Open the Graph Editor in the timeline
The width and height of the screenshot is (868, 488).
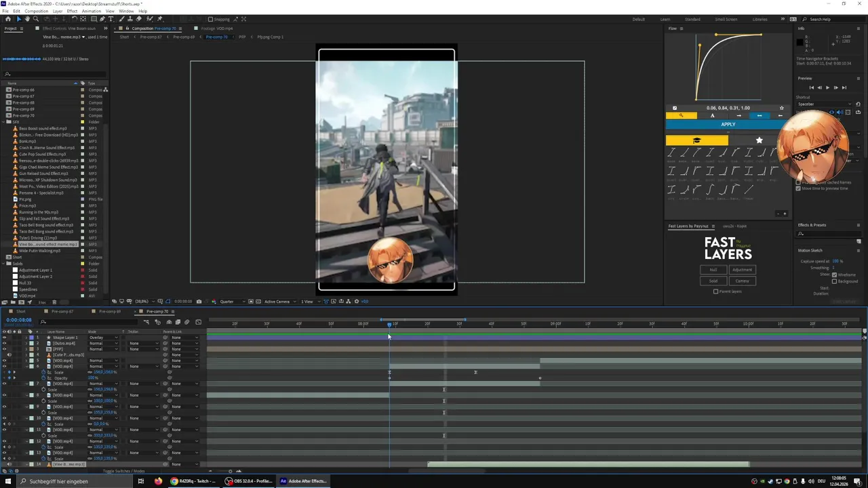click(198, 322)
